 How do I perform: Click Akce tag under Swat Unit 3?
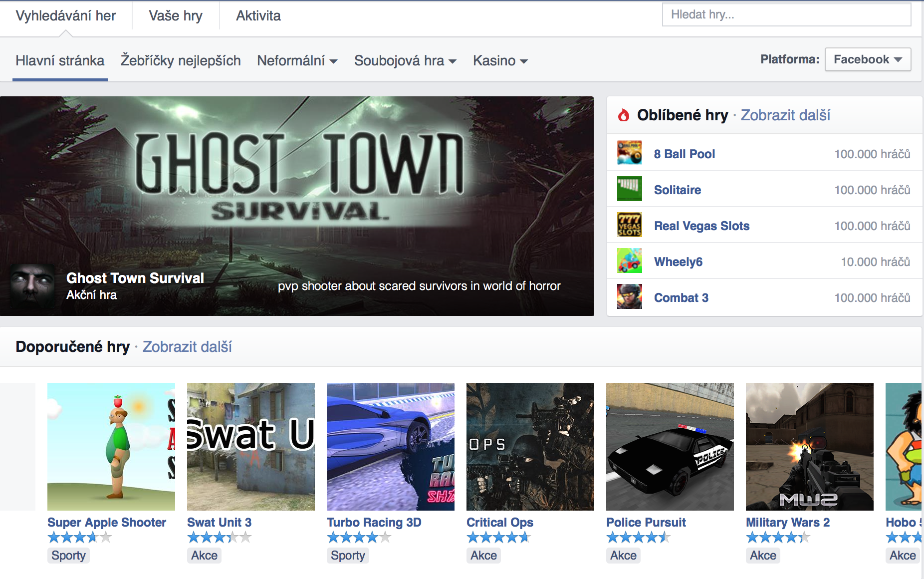pos(204,556)
